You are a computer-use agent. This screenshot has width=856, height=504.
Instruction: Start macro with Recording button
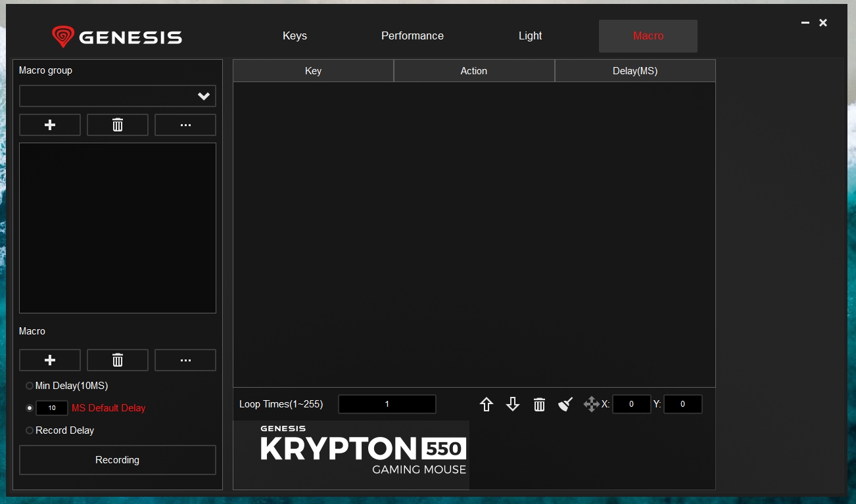tap(118, 460)
